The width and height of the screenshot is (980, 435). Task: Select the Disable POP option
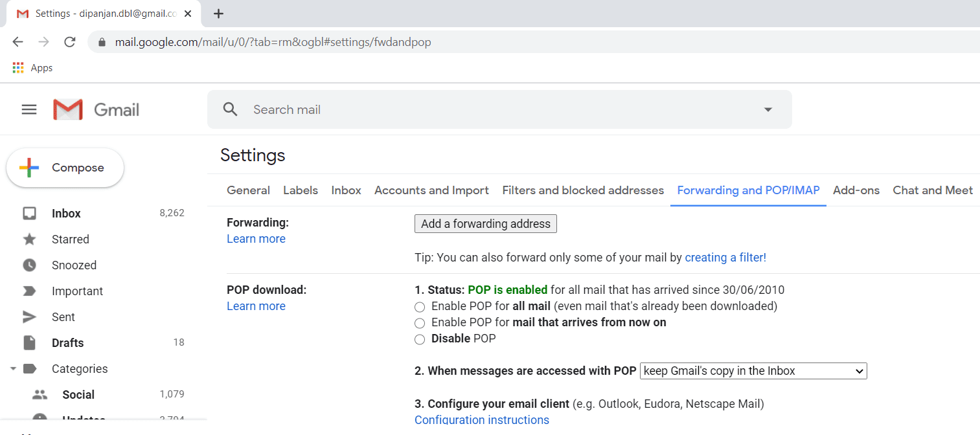pyautogui.click(x=419, y=339)
